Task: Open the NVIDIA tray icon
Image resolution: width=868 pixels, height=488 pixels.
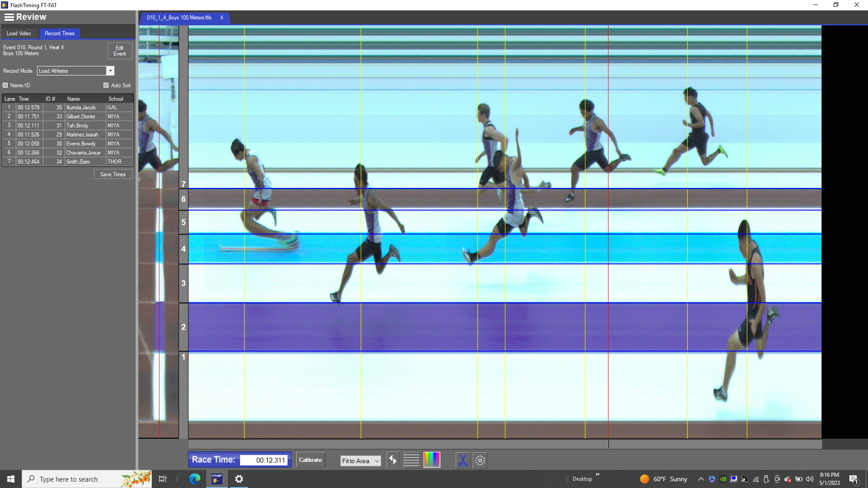Action: coord(723,479)
